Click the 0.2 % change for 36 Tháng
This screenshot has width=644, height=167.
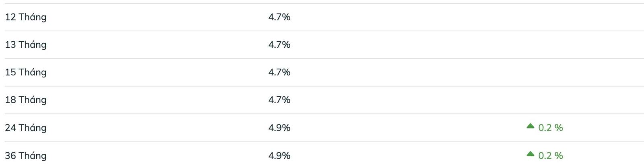[550, 155]
